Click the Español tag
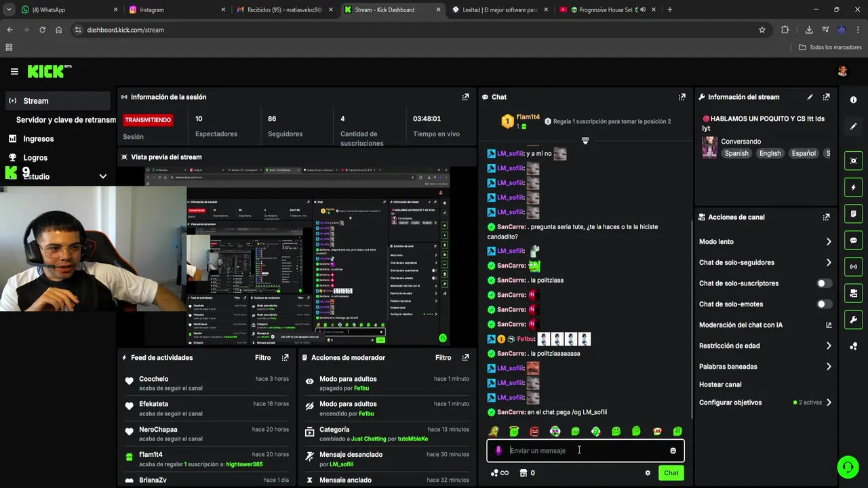 tap(804, 153)
